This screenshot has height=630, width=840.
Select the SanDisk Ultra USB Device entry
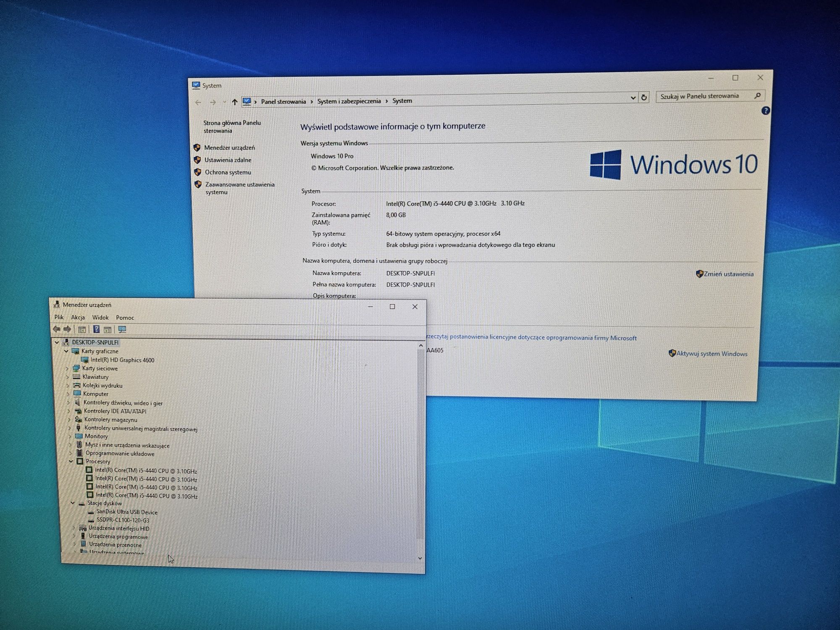tap(127, 512)
